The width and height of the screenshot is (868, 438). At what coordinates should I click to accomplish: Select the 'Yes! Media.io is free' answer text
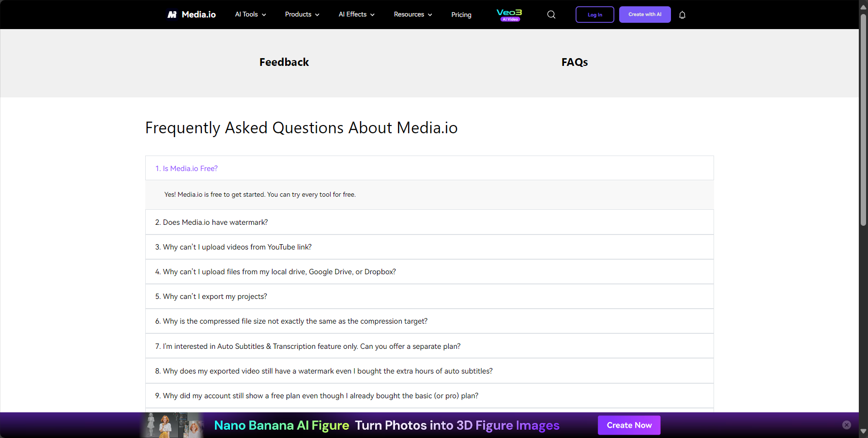pyautogui.click(x=260, y=194)
